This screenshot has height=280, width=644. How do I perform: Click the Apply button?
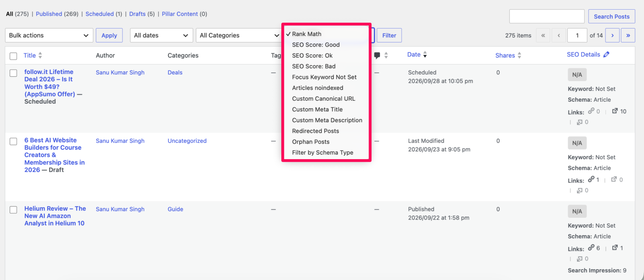(109, 35)
